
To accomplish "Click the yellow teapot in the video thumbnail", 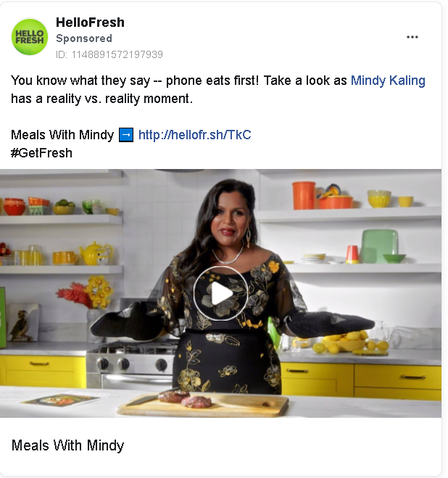I will click(96, 253).
